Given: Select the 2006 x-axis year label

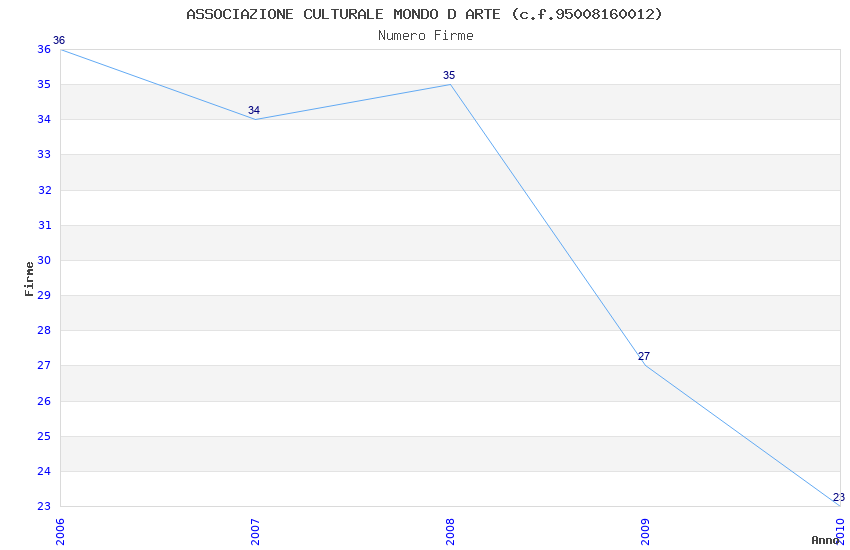Looking at the screenshot, I should [x=60, y=532].
